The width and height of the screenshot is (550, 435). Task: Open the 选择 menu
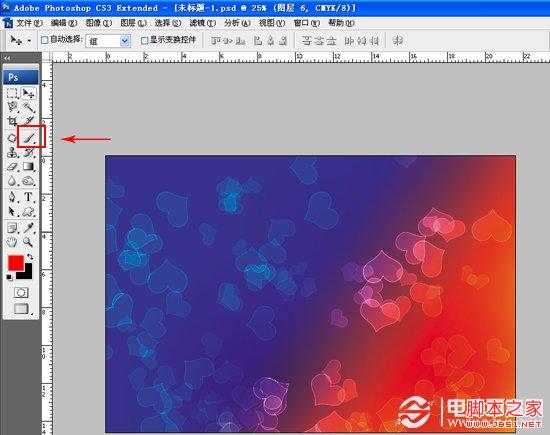click(x=168, y=23)
